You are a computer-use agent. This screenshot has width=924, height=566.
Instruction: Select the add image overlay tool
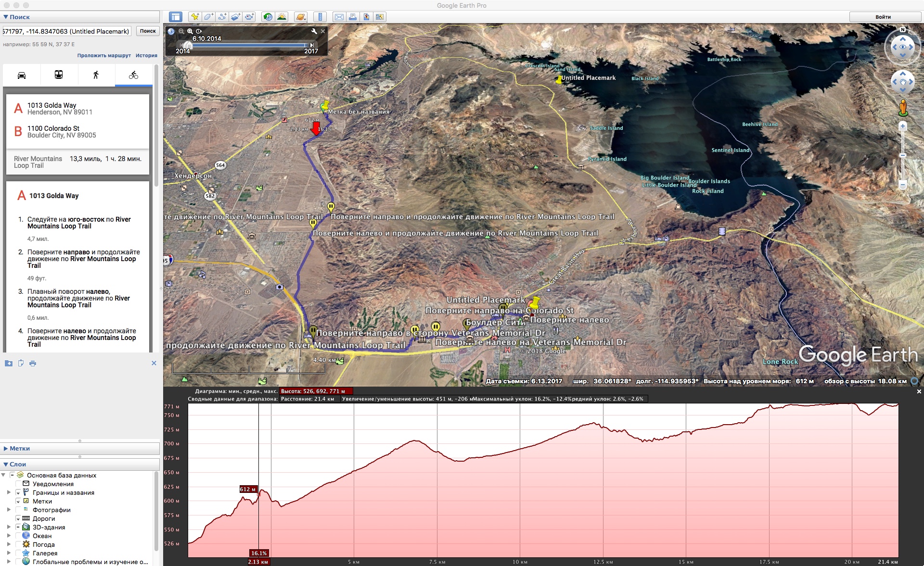235,17
